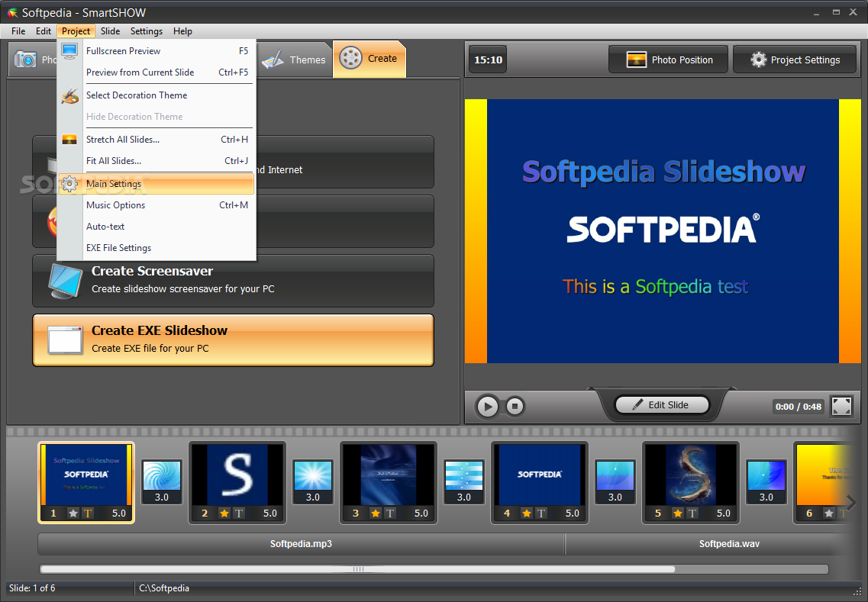Open the Help menu
This screenshot has width=868, height=602.
(x=182, y=31)
